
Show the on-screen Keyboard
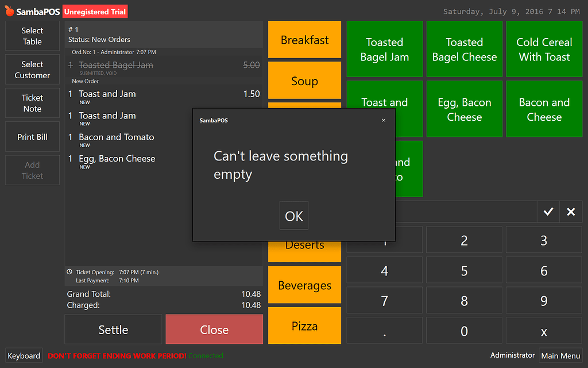24,355
